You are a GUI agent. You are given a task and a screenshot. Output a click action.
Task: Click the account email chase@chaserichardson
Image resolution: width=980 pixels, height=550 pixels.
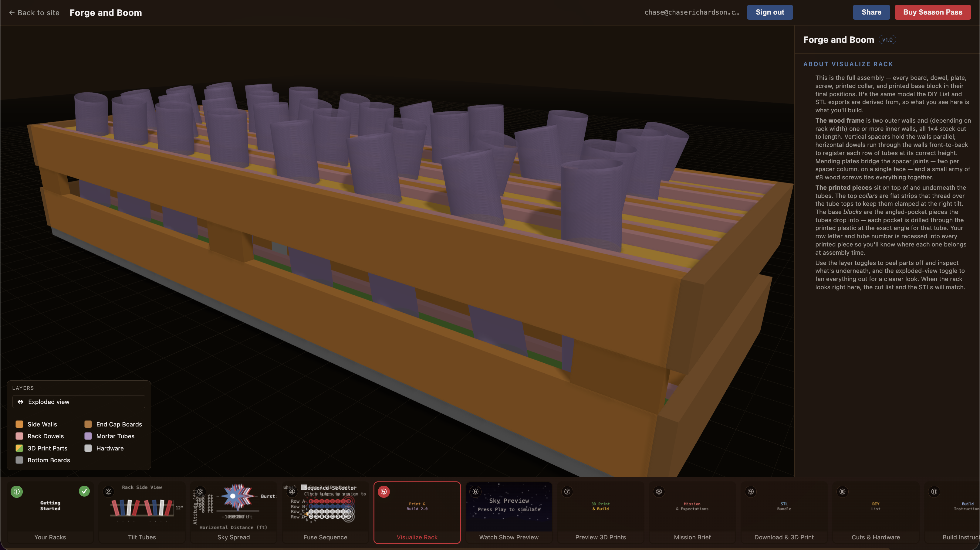[x=691, y=12]
